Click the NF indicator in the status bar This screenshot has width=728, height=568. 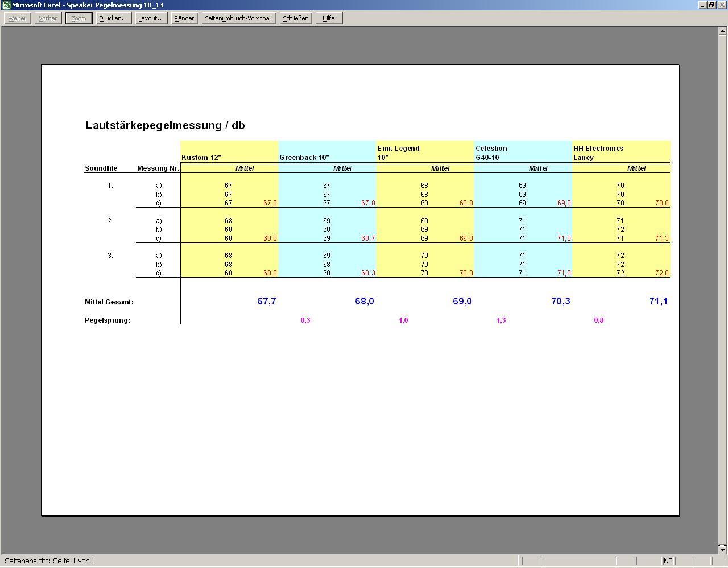tap(668, 561)
